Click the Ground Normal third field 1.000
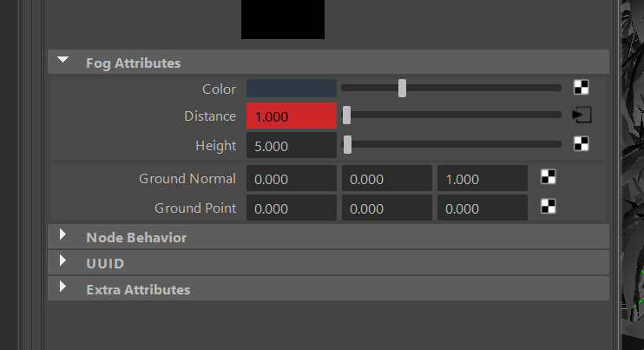The height and width of the screenshot is (350, 644). 483,178
